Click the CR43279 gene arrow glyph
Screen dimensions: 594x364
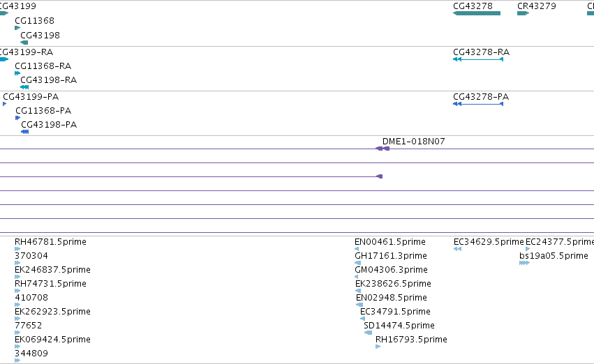click(x=524, y=13)
